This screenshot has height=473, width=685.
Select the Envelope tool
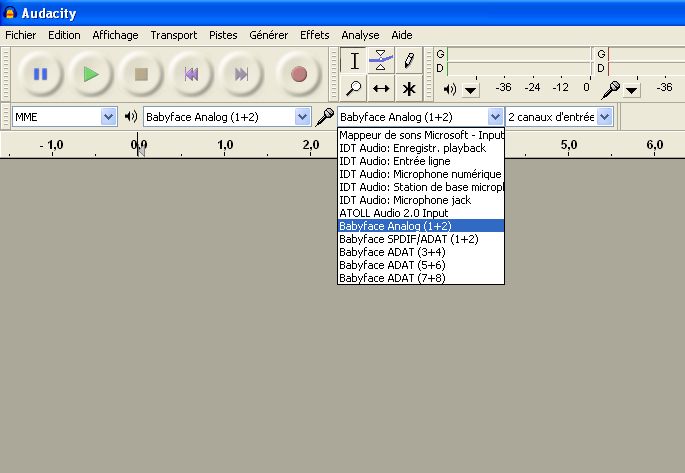point(381,60)
